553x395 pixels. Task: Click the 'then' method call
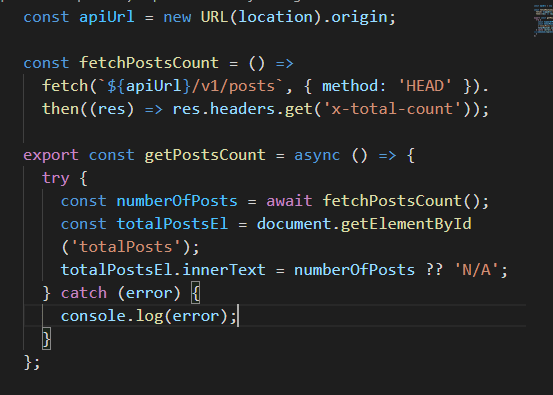tap(60, 109)
